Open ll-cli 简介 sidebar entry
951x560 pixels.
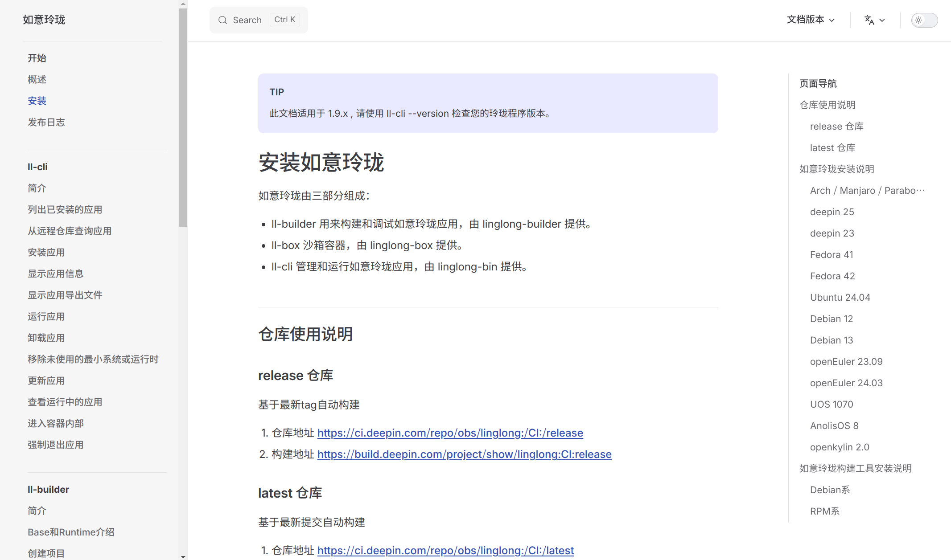tap(37, 188)
